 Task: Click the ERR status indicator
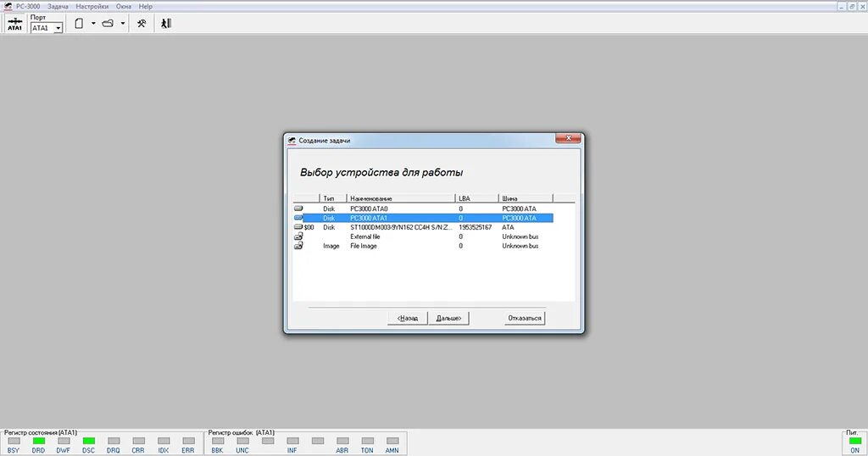pyautogui.click(x=188, y=441)
